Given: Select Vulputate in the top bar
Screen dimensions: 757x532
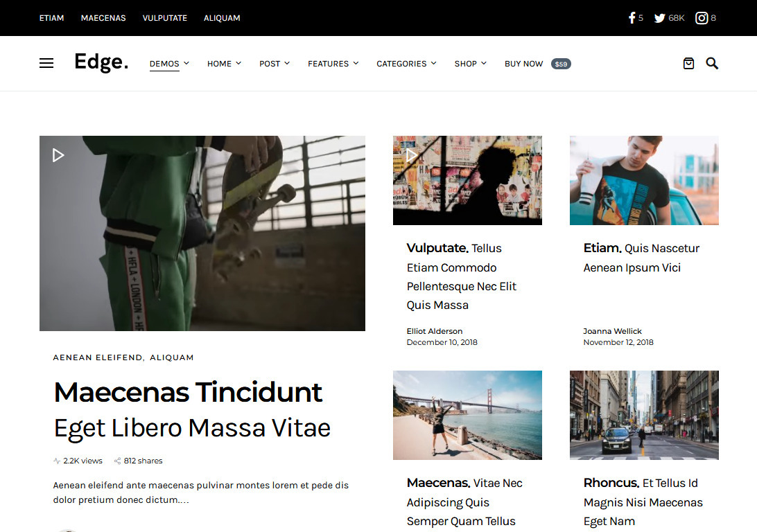Looking at the screenshot, I should pos(164,18).
